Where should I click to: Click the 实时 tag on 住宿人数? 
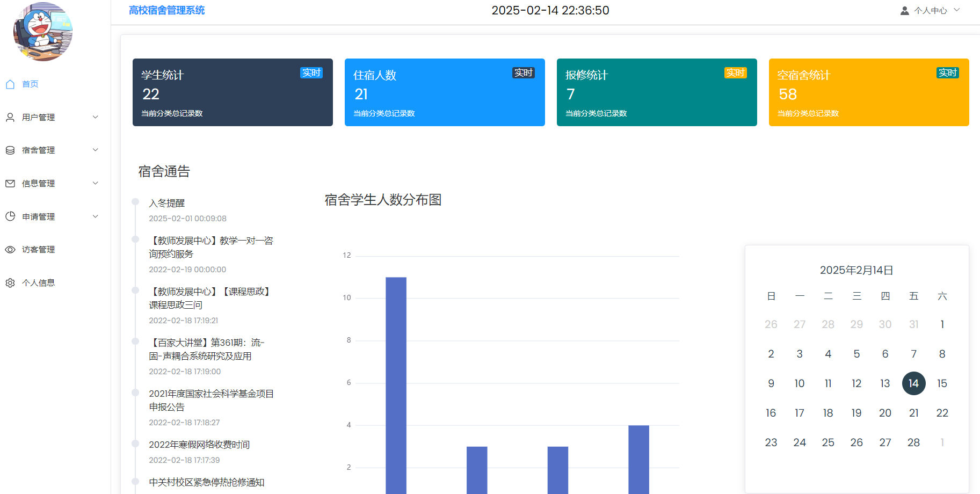524,72
